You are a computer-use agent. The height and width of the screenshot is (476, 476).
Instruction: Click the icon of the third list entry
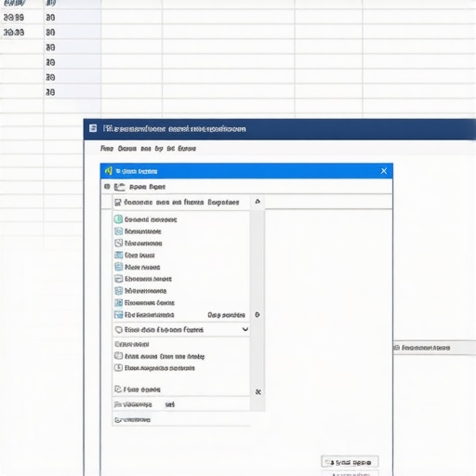(118, 243)
